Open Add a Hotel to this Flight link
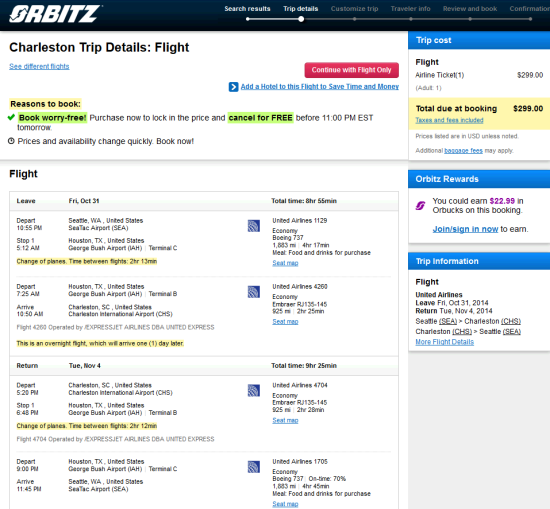The height and width of the screenshot is (509, 550). [320, 87]
